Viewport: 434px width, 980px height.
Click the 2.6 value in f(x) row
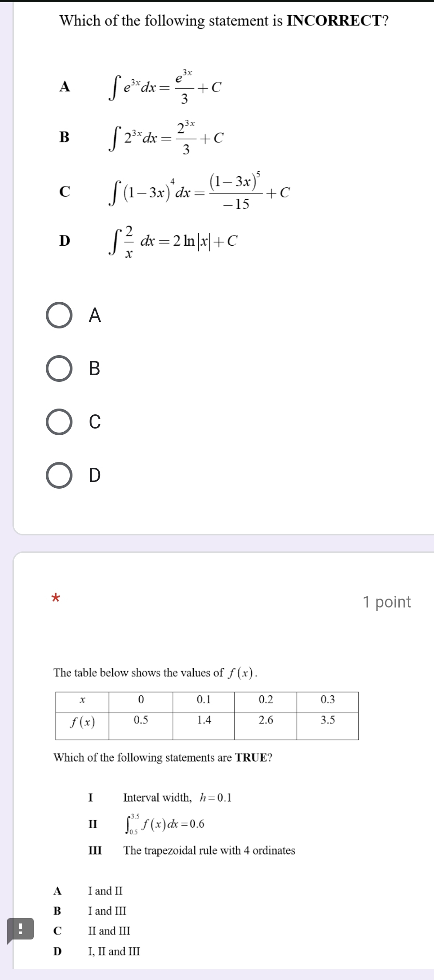(265, 720)
